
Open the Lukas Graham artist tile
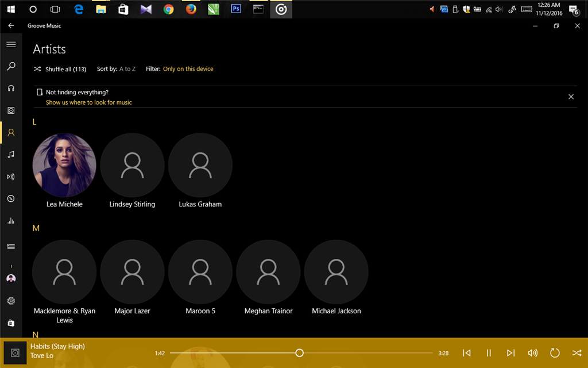click(x=200, y=170)
